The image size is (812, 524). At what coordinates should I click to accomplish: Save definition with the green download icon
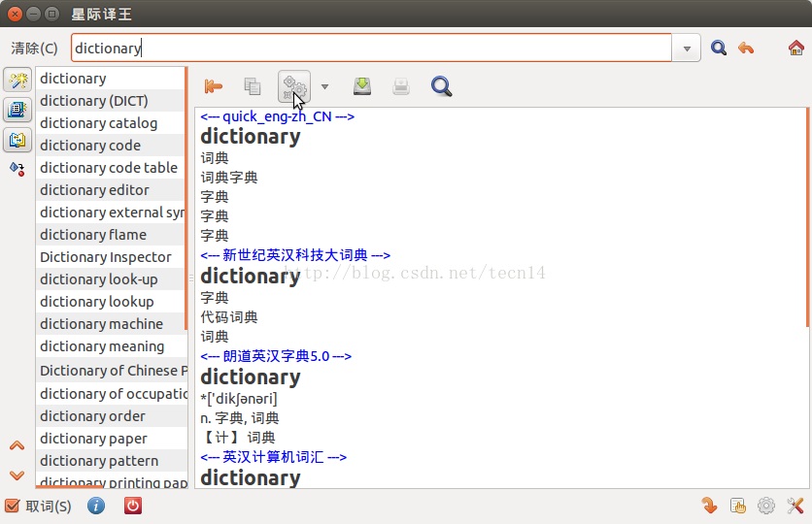coord(362,86)
